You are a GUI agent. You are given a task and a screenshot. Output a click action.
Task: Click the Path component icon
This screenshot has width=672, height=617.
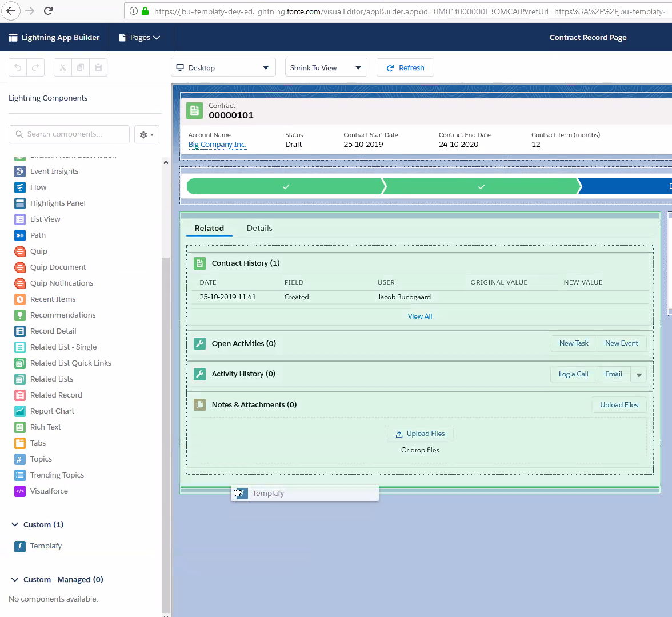(19, 235)
